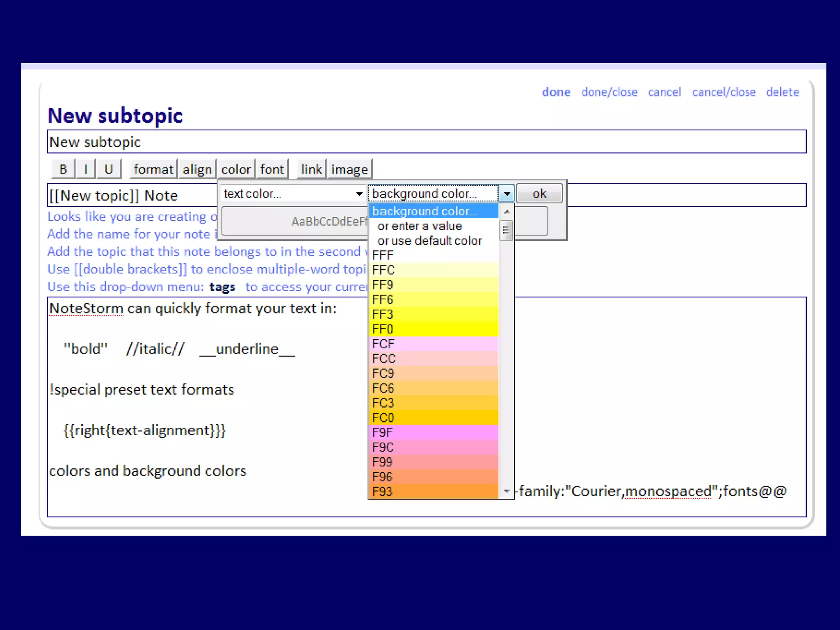This screenshot has height=630, width=840.
Task: Click scroll-down arrow of color list
Action: (x=507, y=491)
